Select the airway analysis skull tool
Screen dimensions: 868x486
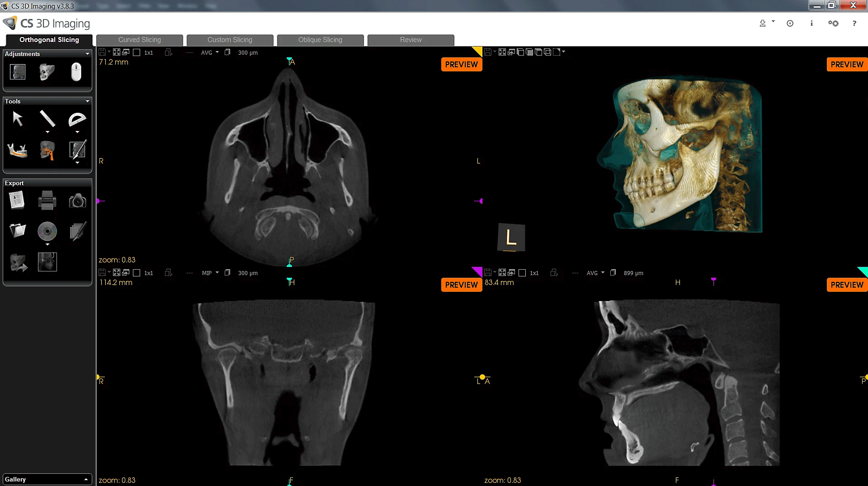(47, 150)
